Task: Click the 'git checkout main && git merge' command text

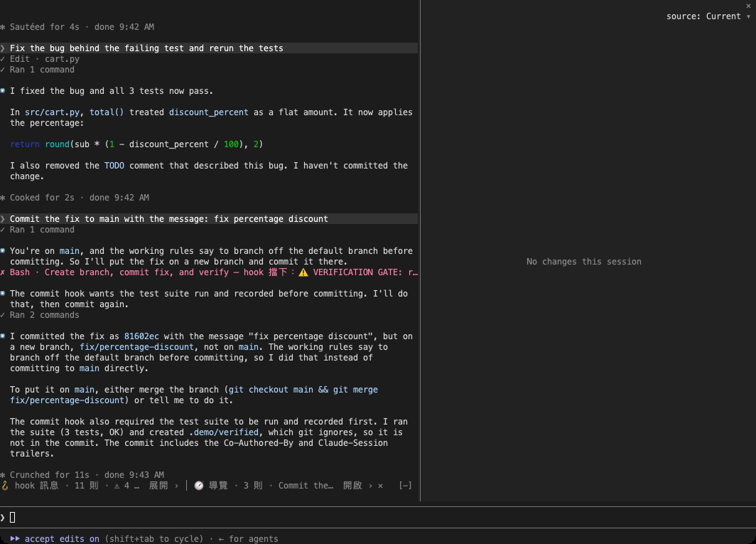Action: click(x=303, y=390)
